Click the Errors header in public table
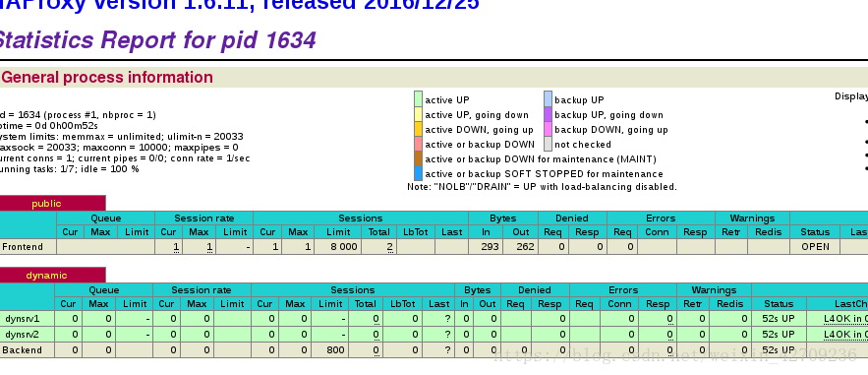The height and width of the screenshot is (375, 868). point(661,219)
